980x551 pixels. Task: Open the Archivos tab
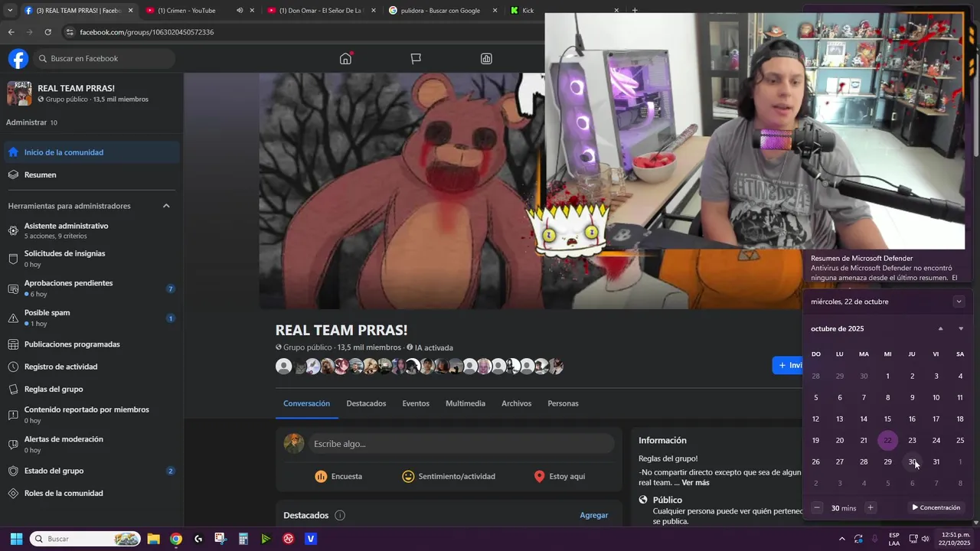(x=516, y=403)
